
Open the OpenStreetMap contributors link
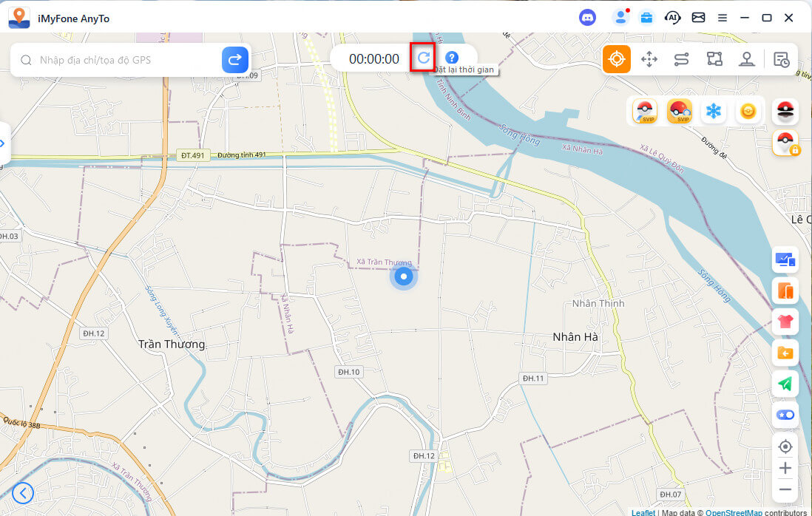734,512
